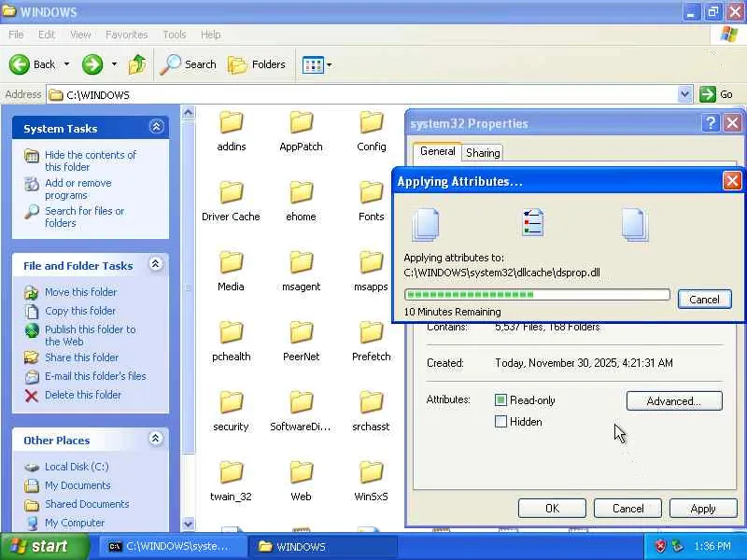
Task: Open the Edit menu
Action: point(46,35)
